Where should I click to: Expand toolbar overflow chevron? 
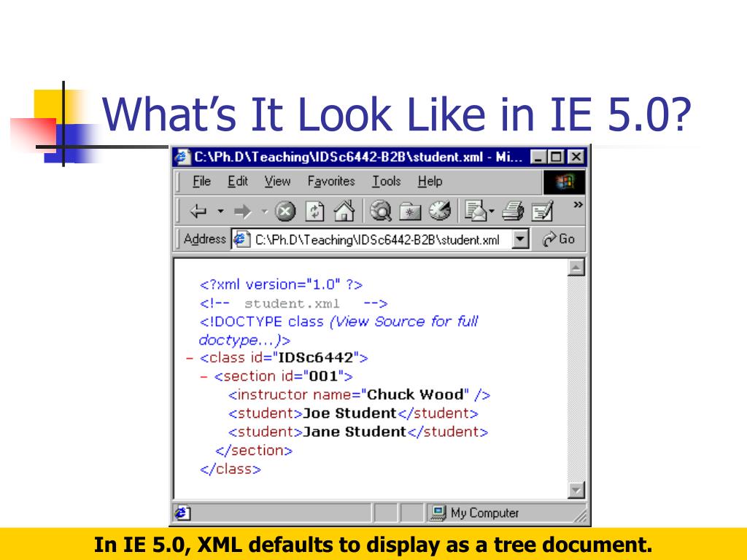pos(578,205)
